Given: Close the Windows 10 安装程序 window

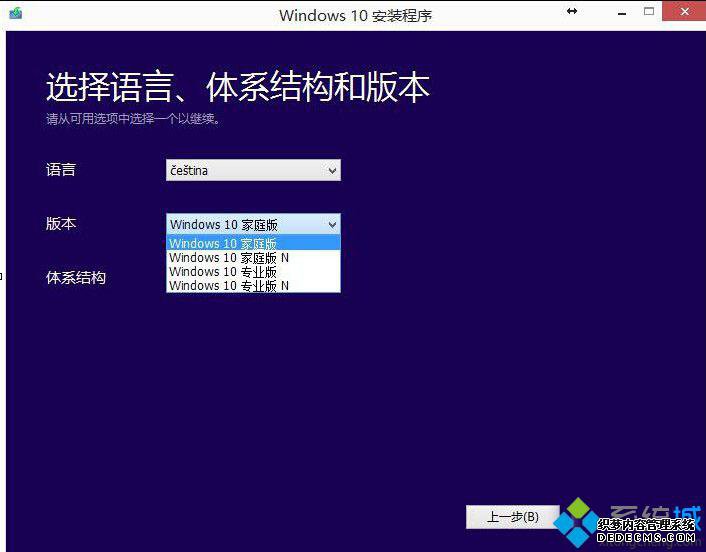Looking at the screenshot, I should pos(684,11).
